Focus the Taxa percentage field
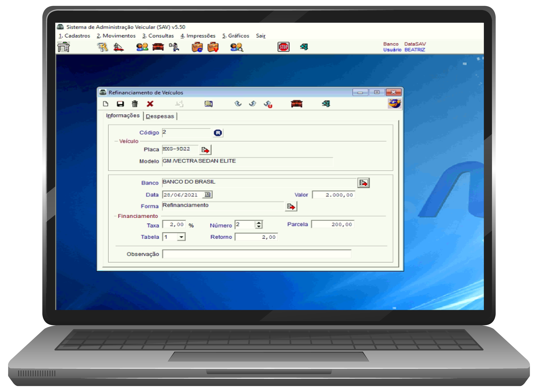The image size is (538, 392). click(174, 224)
